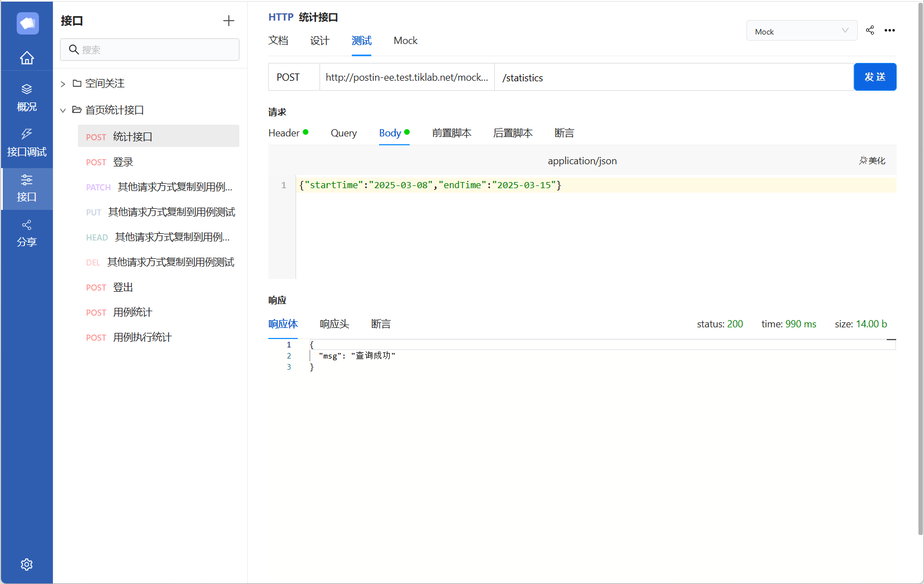Open the POST 用例统计 interface
924x584 pixels.
coord(159,312)
